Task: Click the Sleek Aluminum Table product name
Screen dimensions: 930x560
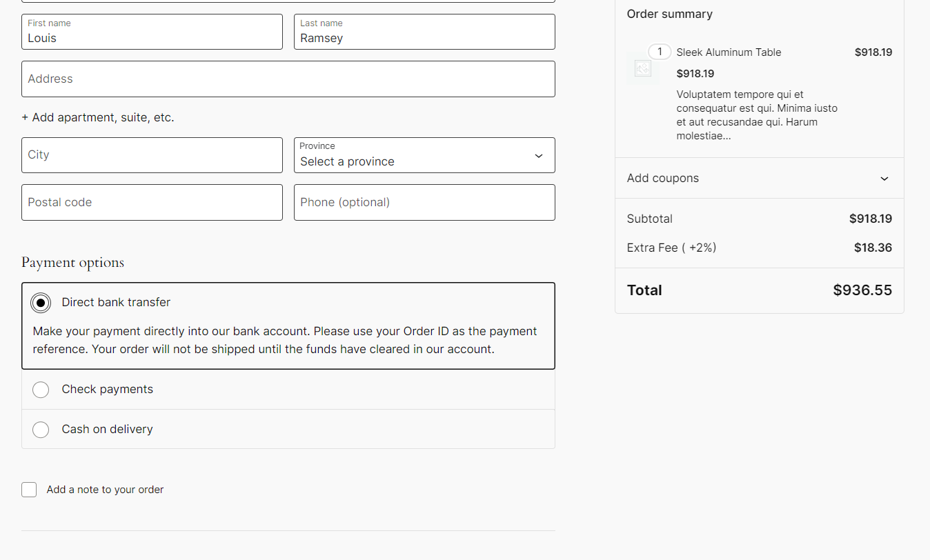Action: (729, 52)
